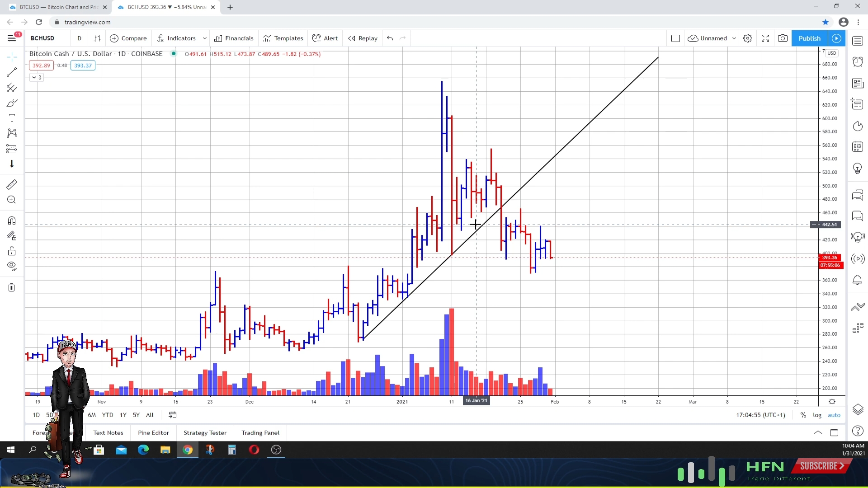Open the select layout square button

click(x=675, y=38)
